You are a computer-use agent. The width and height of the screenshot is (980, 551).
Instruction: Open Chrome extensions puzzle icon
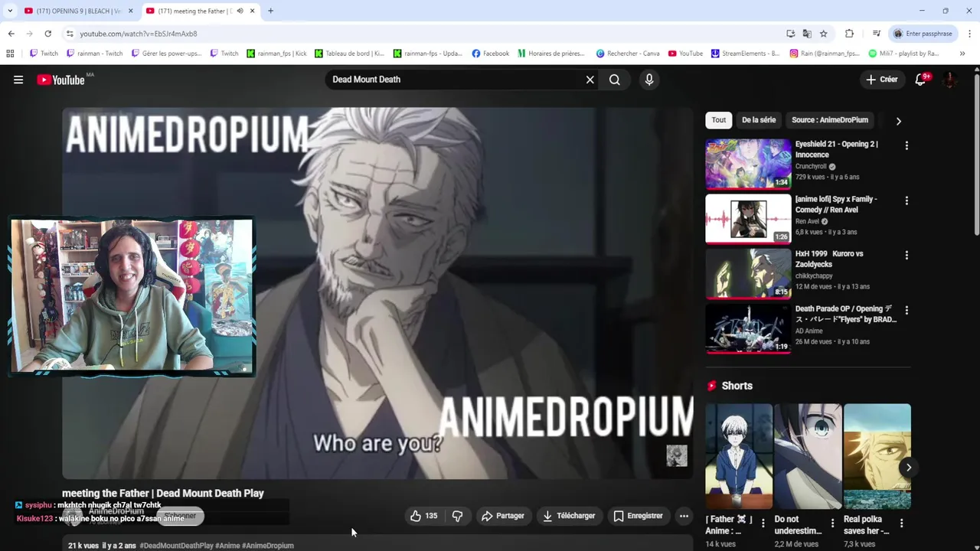(849, 34)
